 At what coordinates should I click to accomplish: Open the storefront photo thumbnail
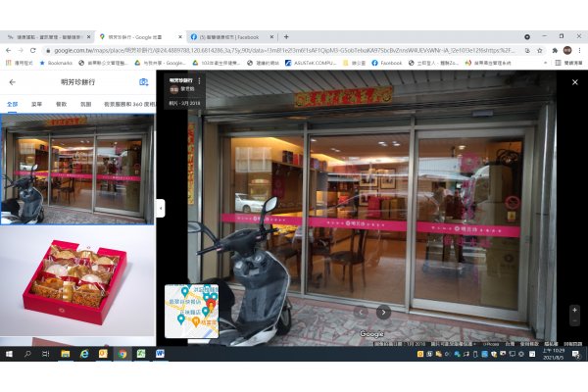pos(77,170)
